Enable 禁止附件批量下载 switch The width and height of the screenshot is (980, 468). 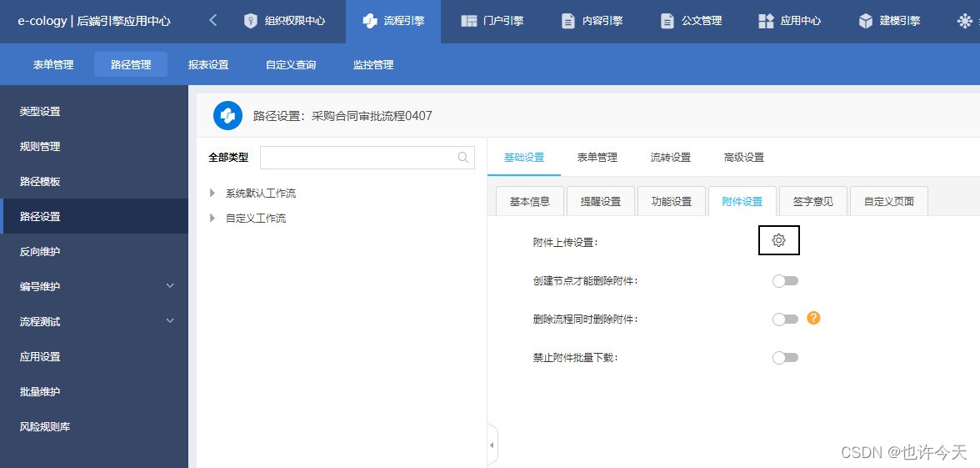tap(785, 358)
